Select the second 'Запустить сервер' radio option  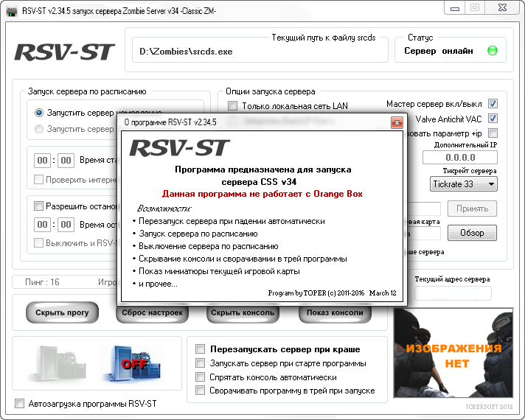pyautogui.click(x=39, y=129)
